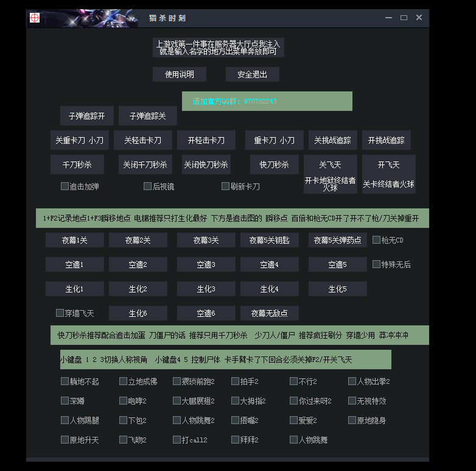
Task: Click 关卡终结者火球 button
Action: coord(389,184)
